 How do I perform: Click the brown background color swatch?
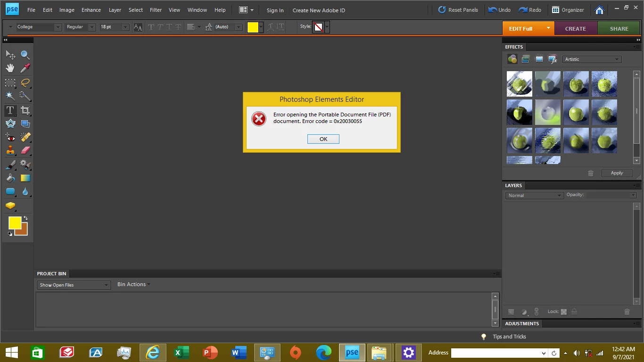coord(24,231)
